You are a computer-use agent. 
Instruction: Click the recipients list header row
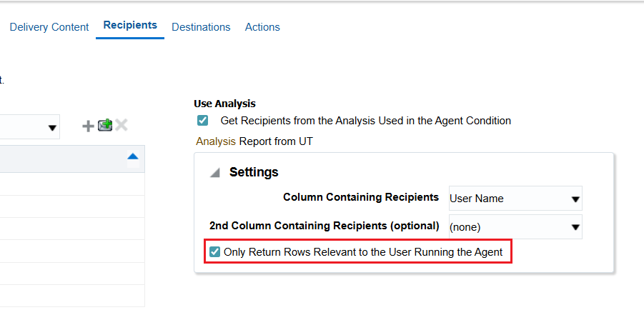pyautogui.click(x=72, y=159)
